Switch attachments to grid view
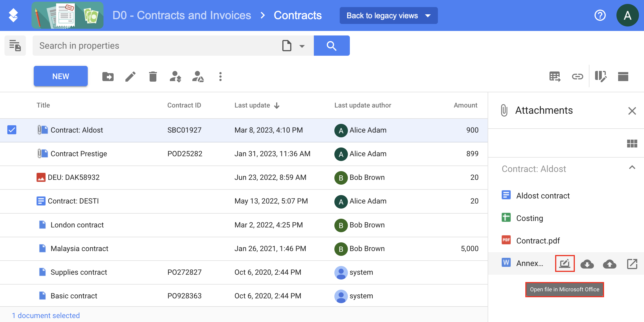This screenshot has width=644, height=322. point(632,144)
